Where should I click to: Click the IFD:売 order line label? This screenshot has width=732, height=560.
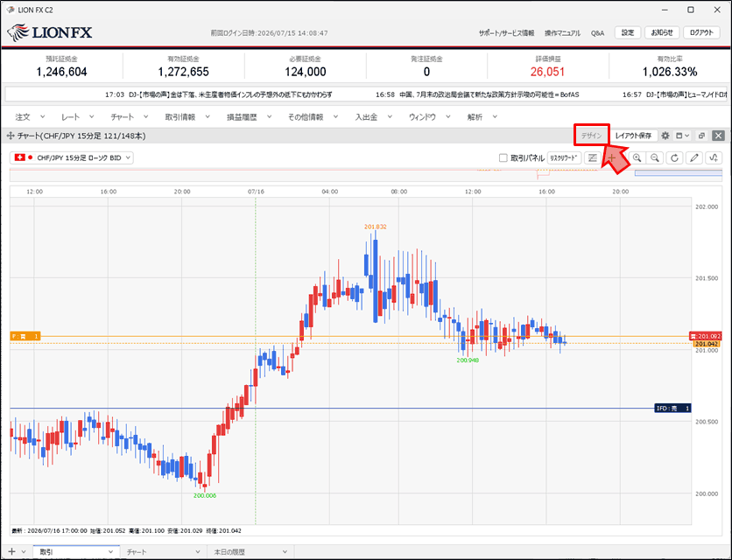pyautogui.click(x=672, y=409)
